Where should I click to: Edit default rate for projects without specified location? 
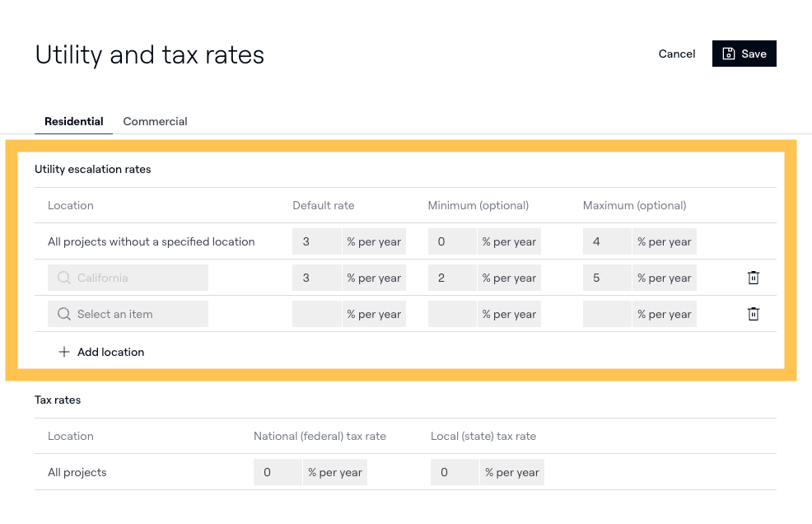pyautogui.click(x=316, y=241)
